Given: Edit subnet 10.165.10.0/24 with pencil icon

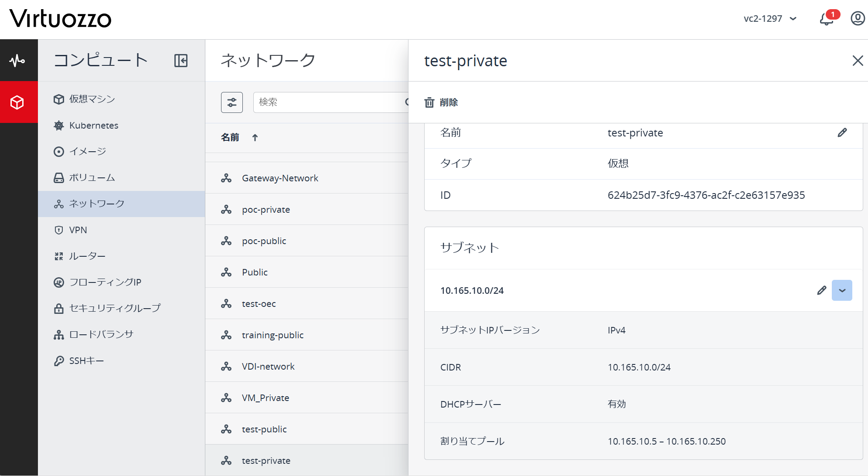Looking at the screenshot, I should pos(821,290).
